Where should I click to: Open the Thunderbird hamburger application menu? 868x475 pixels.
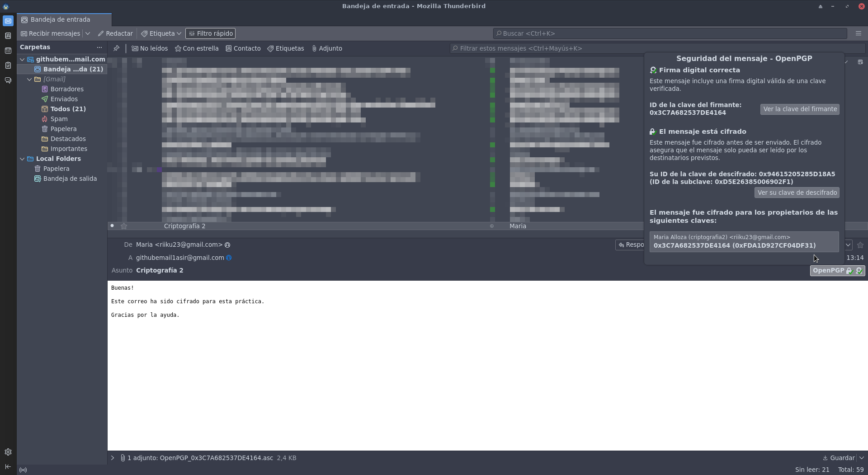(858, 33)
